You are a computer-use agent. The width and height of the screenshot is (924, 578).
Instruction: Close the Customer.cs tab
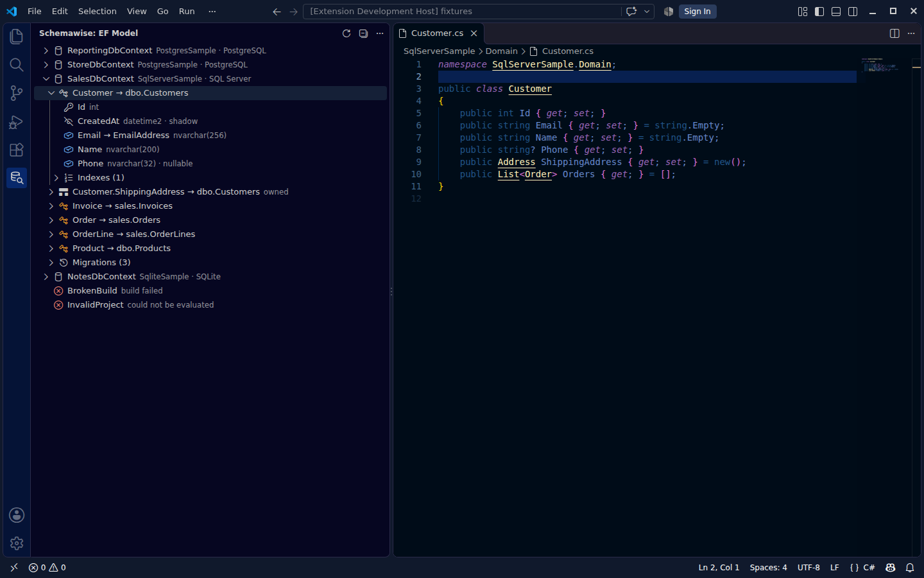474,33
